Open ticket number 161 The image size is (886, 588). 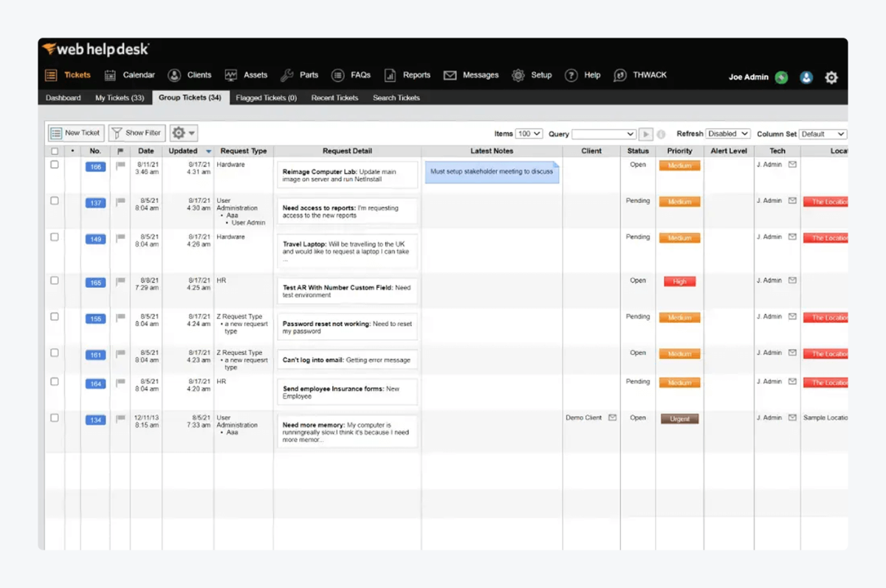[95, 354]
